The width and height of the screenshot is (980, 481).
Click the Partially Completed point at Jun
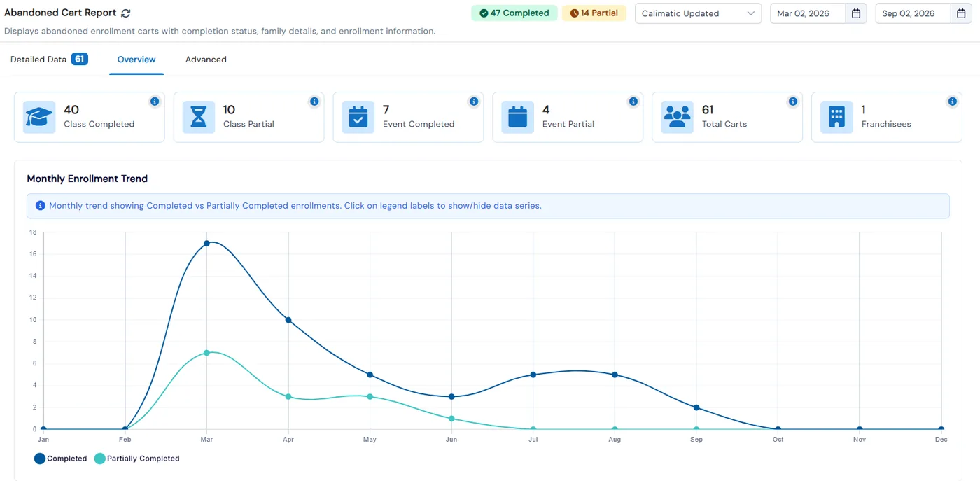point(451,419)
